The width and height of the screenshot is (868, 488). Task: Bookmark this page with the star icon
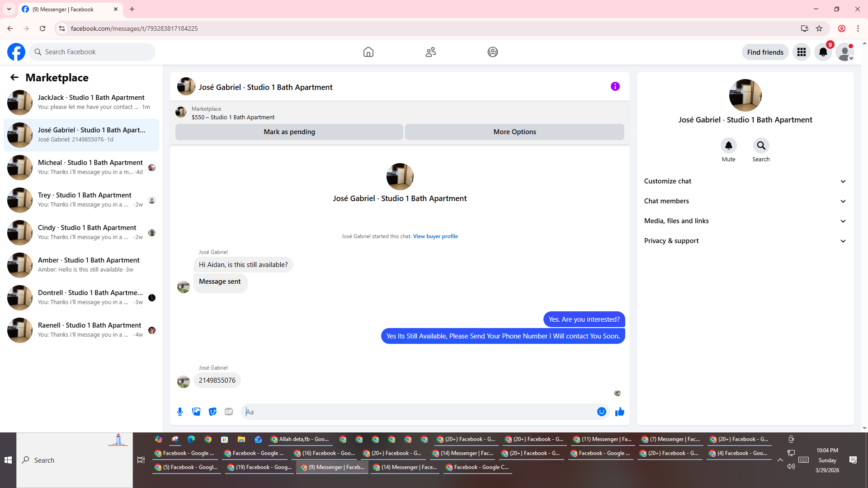[819, 28]
